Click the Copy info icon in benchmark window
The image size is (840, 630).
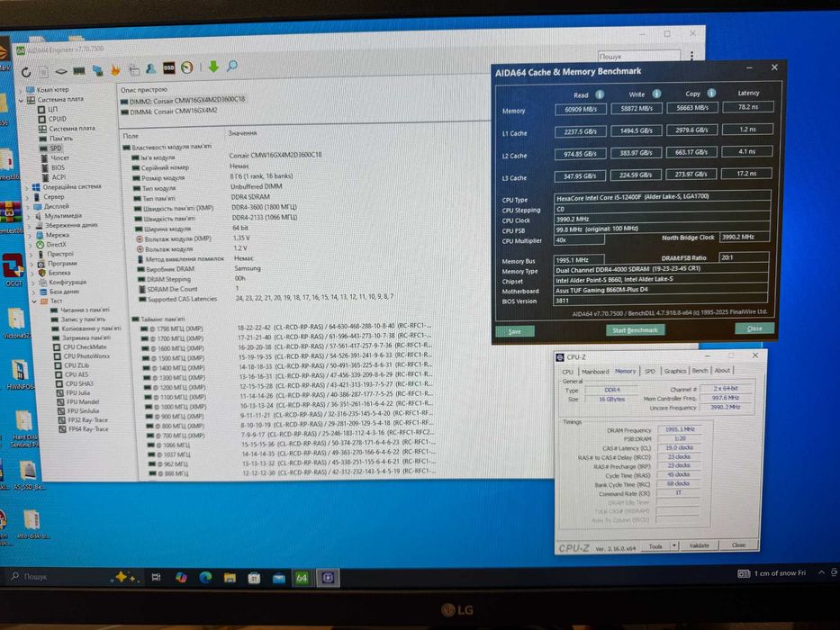click(711, 93)
